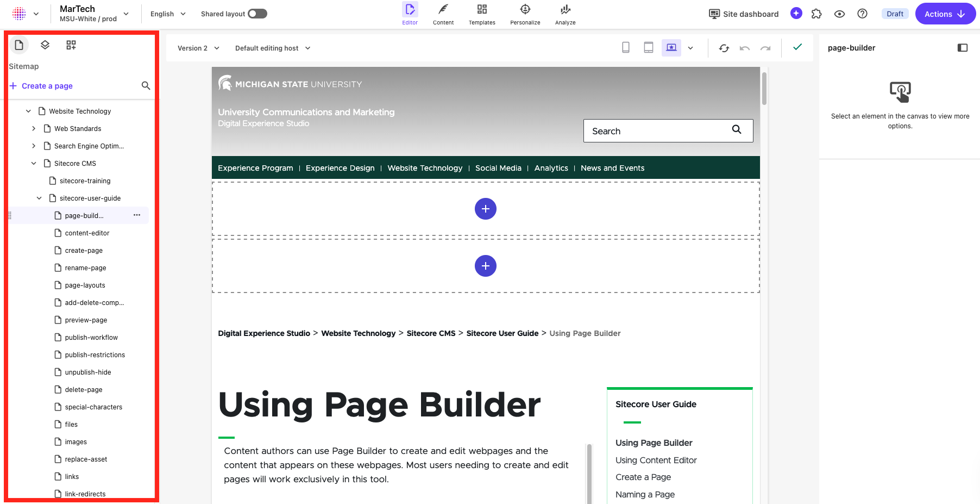Open dropdown next to app launcher
Viewport: 980px width, 504px height.
[36, 14]
